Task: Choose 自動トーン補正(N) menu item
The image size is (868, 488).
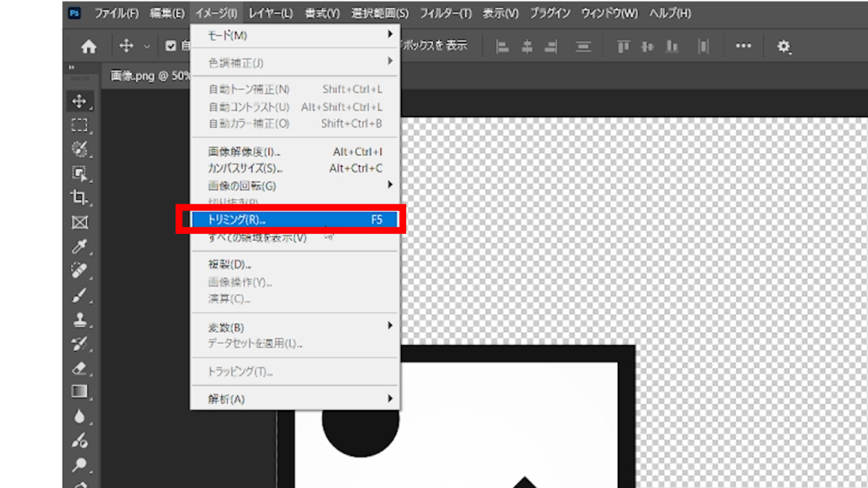Action: coord(295,89)
